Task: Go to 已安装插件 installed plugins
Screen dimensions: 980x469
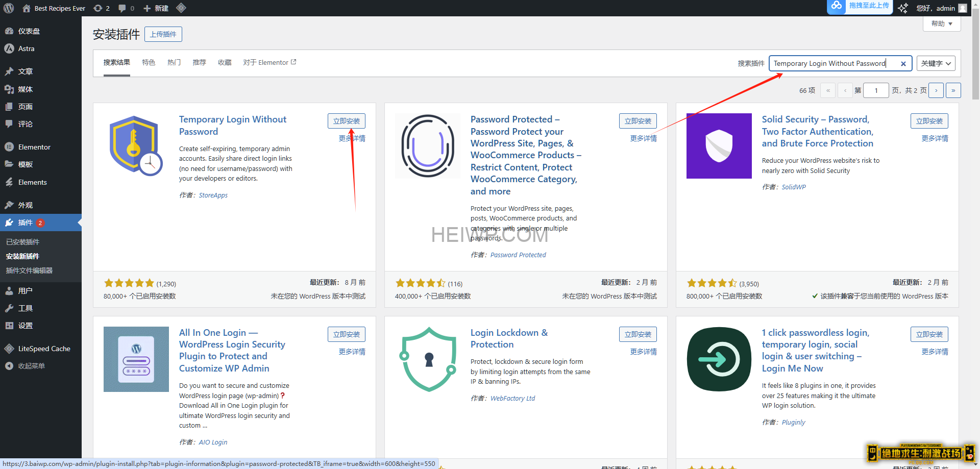Action: (x=22, y=242)
